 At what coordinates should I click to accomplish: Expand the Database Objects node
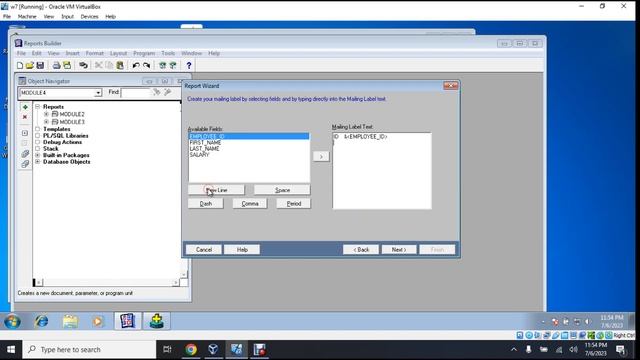(38, 162)
